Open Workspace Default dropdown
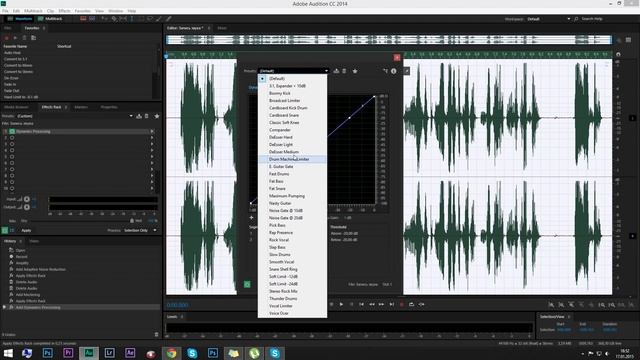 (x=548, y=19)
